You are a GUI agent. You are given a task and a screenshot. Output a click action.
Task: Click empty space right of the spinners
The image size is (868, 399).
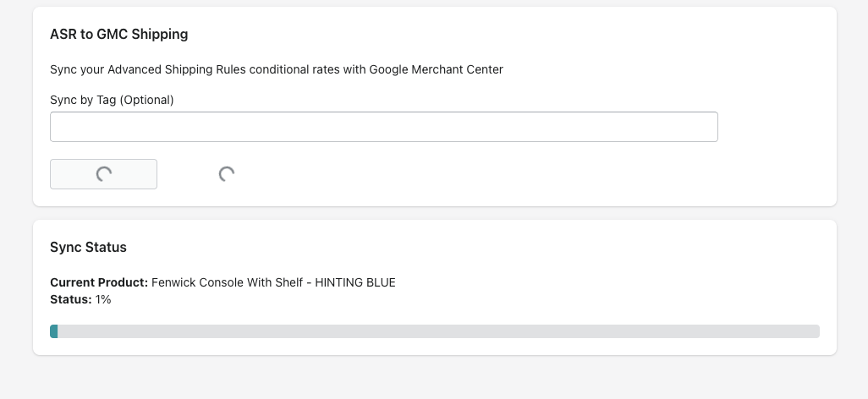(508, 174)
